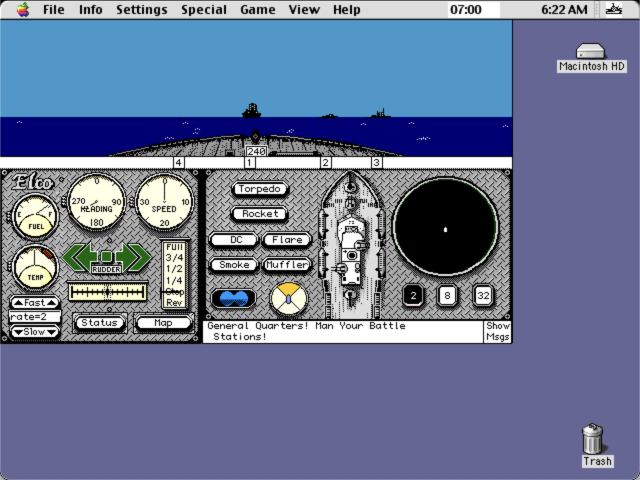Open the File menu
Screen dimensions: 640x480
point(54,9)
